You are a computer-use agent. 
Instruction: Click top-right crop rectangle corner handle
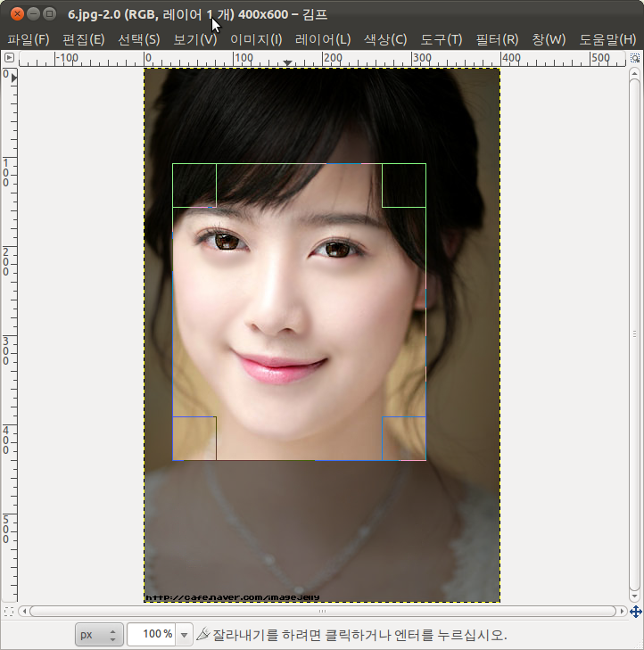coord(404,185)
